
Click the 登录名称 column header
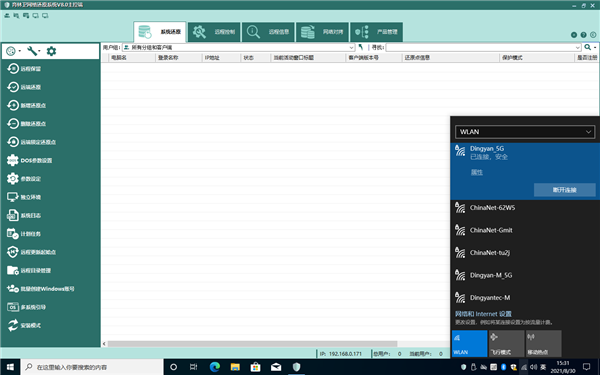point(179,58)
